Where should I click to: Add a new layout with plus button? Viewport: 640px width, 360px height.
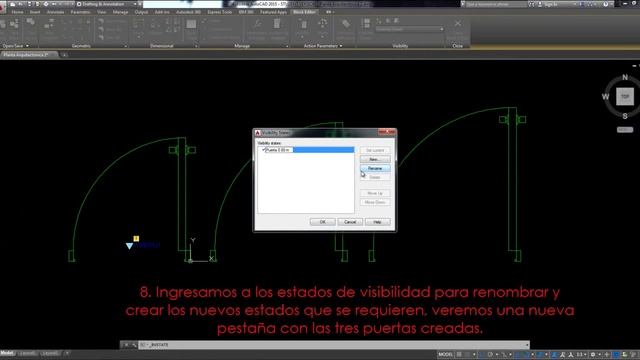(67, 353)
